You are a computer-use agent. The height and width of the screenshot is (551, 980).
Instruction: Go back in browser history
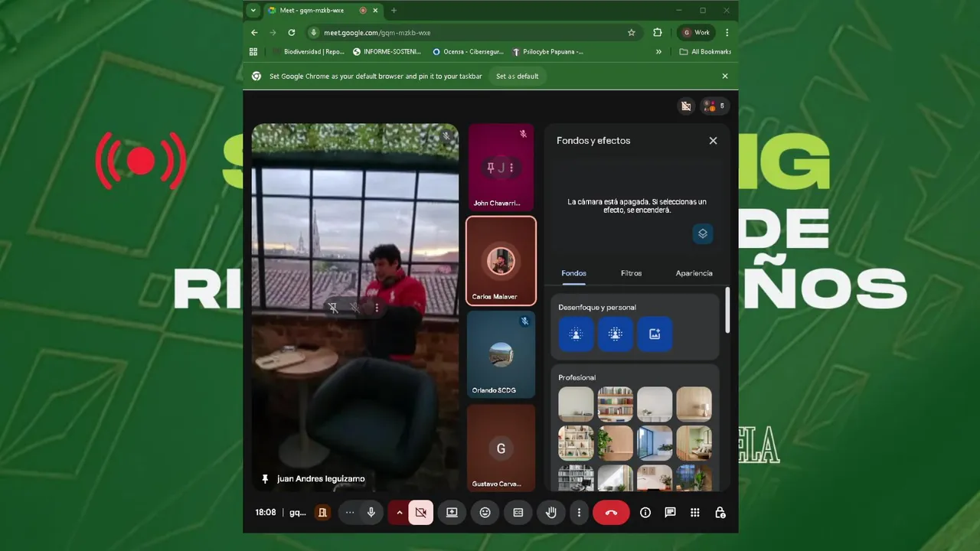[x=255, y=33]
